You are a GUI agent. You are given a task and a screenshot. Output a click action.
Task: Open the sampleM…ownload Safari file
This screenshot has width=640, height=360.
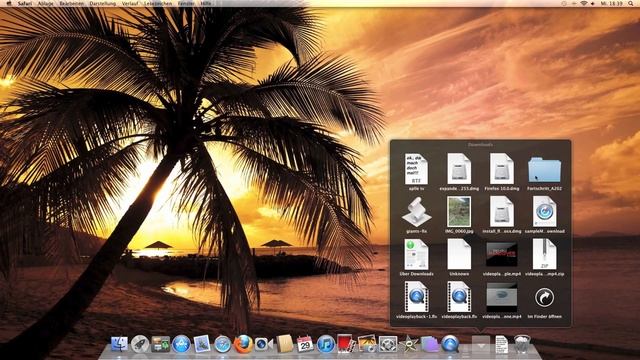click(x=544, y=212)
